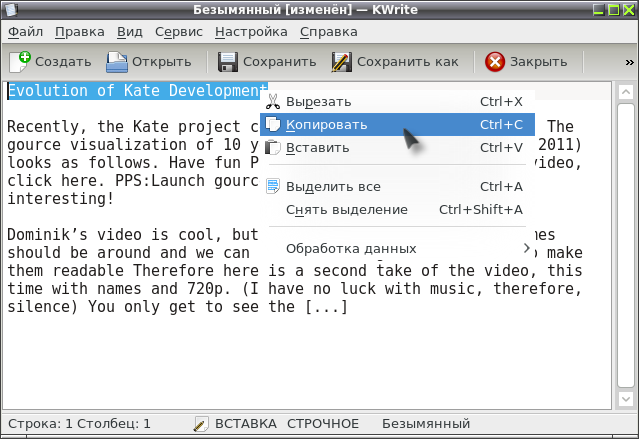
Task: Click the word Dominik's in the editor
Action: pyautogui.click(x=47, y=235)
